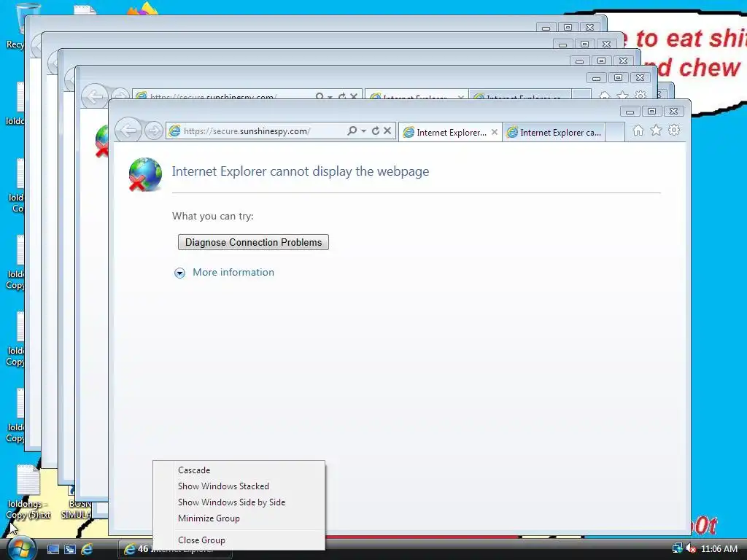Screen dimensions: 747x560
Task: Click the magnifier search icon in address bar
Action: [352, 131]
